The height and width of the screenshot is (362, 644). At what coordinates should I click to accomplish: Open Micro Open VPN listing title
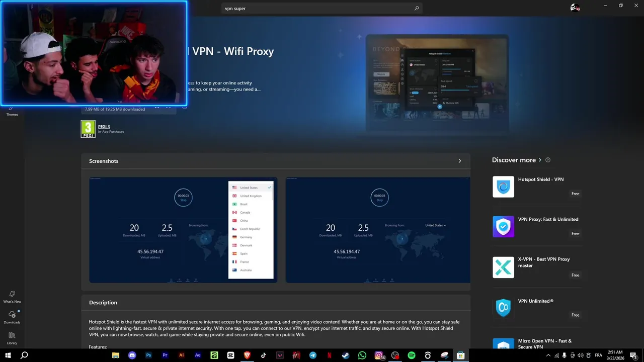tap(545, 344)
